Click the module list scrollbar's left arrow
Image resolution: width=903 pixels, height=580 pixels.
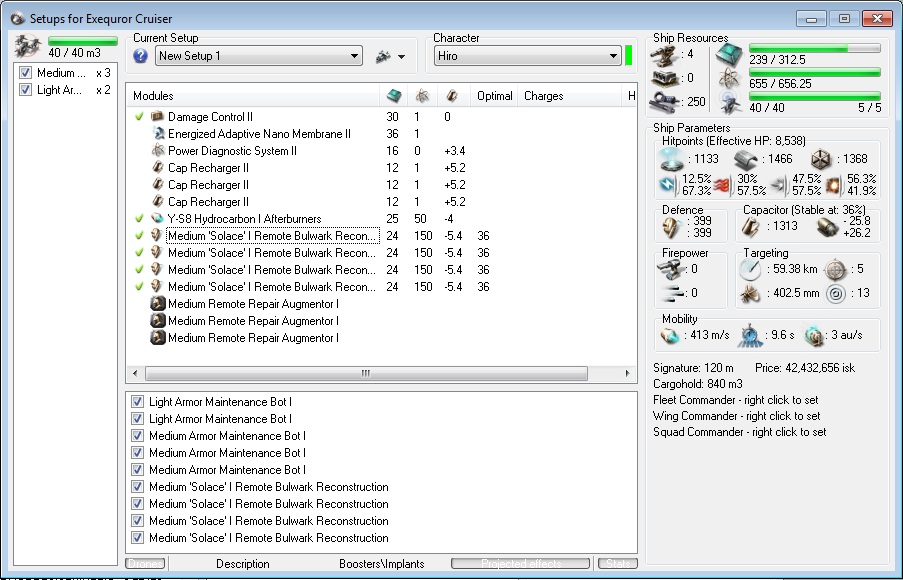tap(135, 373)
